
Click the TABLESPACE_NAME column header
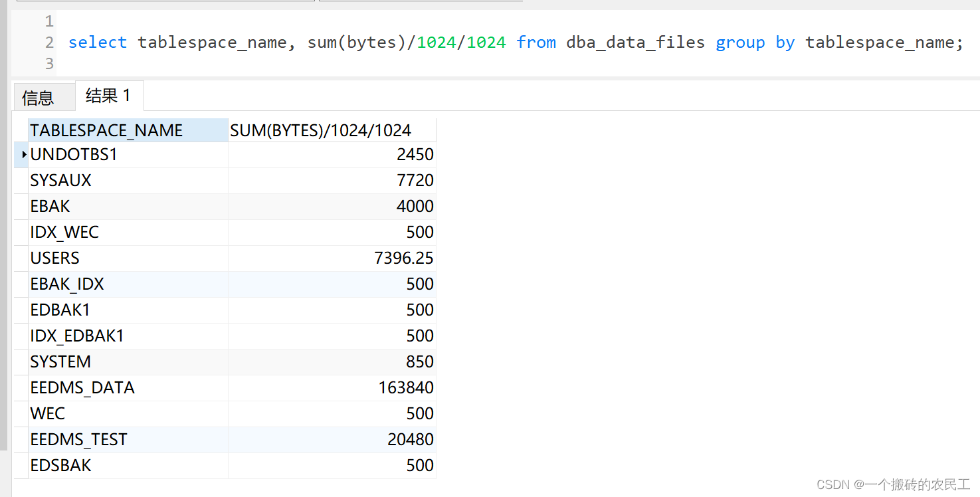tap(128, 130)
